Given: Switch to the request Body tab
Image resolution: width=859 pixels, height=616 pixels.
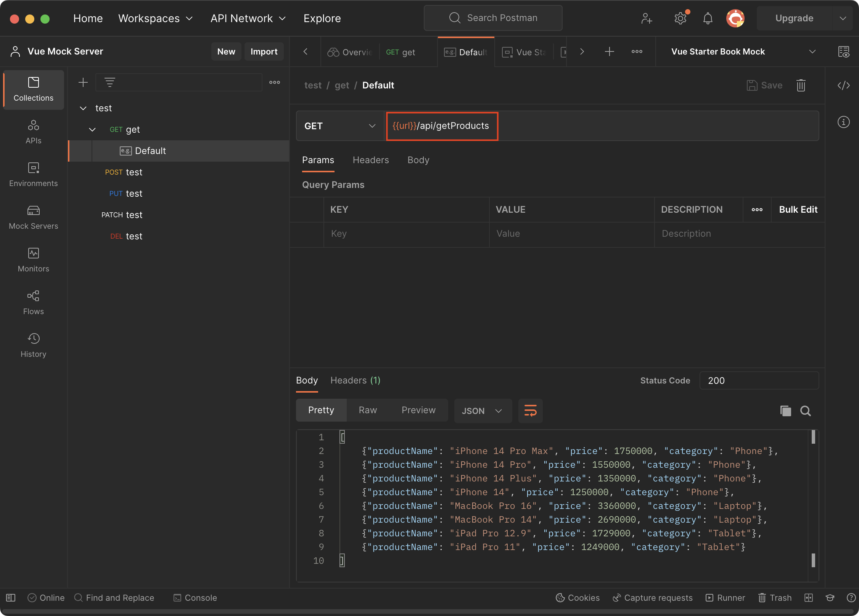Looking at the screenshot, I should pyautogui.click(x=418, y=160).
